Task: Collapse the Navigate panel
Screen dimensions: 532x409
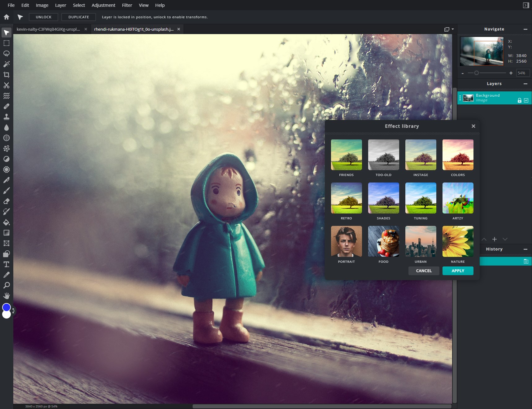Action: pos(525,29)
